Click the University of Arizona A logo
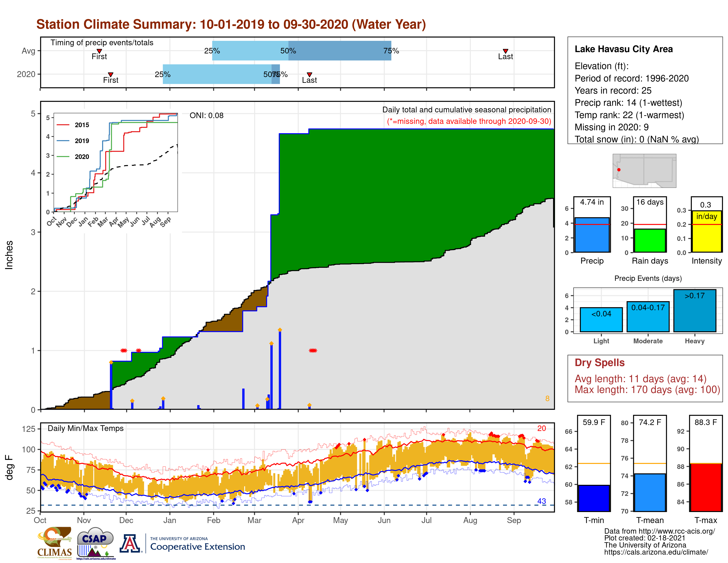The height and width of the screenshot is (563, 728). pyautogui.click(x=130, y=543)
